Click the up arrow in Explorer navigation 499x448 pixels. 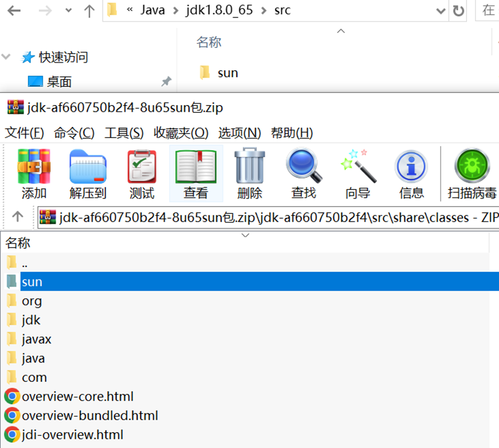(89, 11)
